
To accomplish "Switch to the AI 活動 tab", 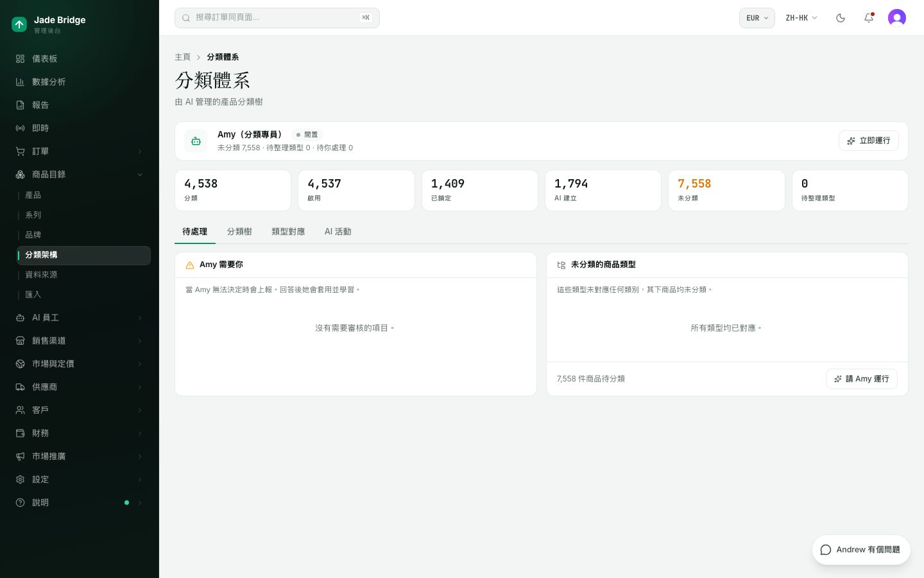I will (338, 232).
